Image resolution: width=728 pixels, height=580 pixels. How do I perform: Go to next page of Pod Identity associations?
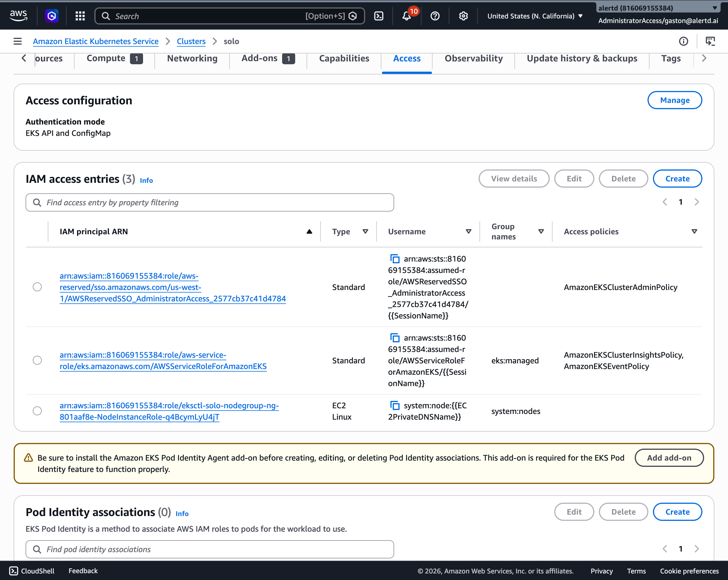point(697,549)
